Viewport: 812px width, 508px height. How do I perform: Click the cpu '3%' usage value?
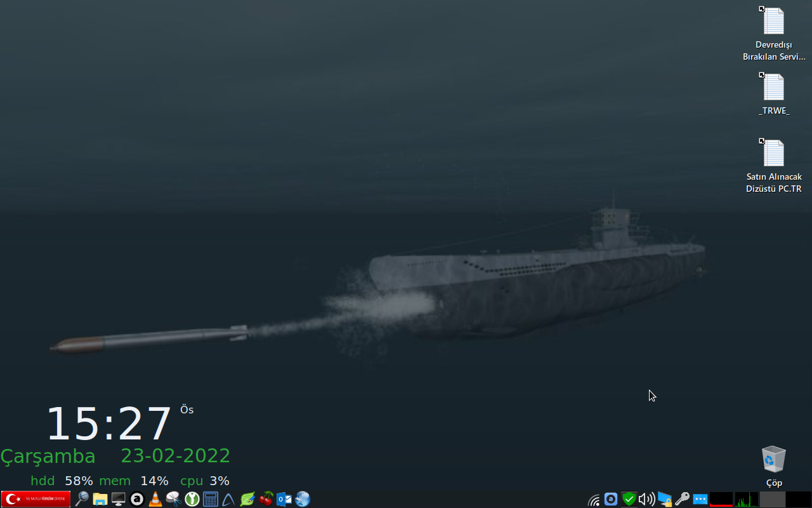[219, 481]
